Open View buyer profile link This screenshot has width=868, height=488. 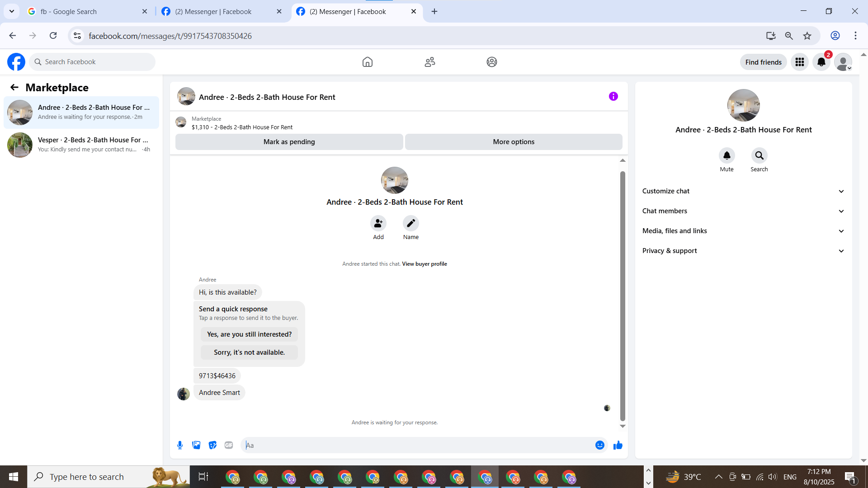pyautogui.click(x=424, y=264)
